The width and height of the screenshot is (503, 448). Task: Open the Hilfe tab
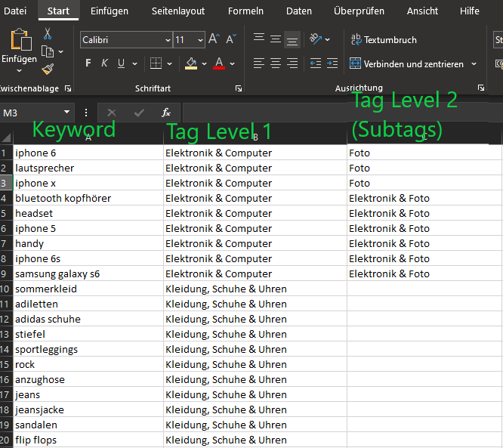tap(469, 11)
